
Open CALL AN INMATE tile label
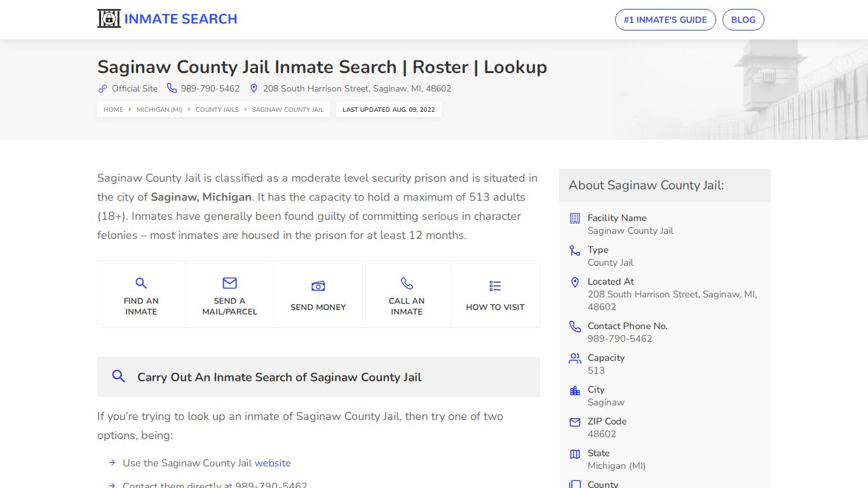[407, 306]
